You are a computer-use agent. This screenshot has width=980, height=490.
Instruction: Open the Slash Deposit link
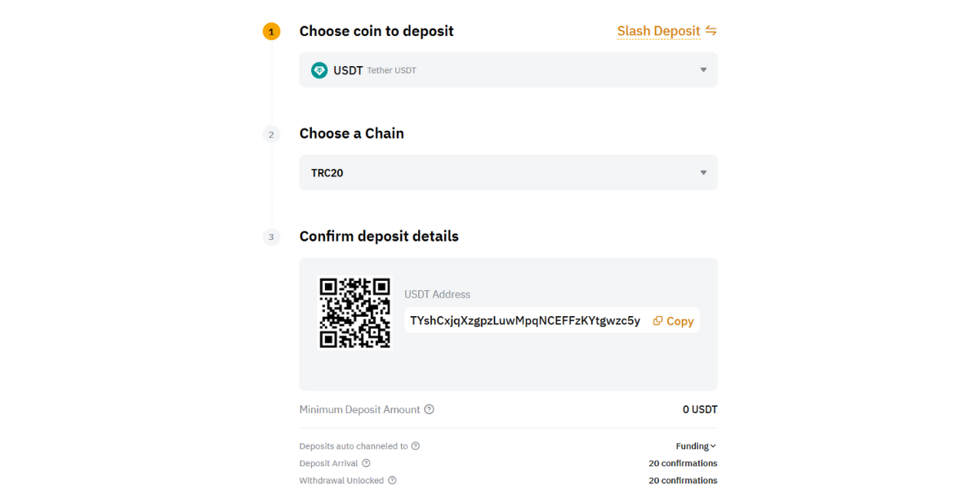[x=658, y=31]
